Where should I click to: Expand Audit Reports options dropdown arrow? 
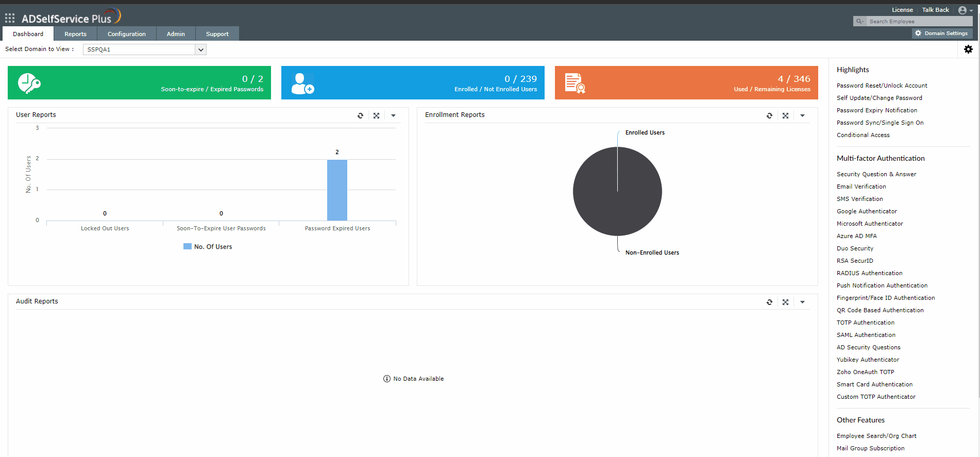(x=802, y=302)
